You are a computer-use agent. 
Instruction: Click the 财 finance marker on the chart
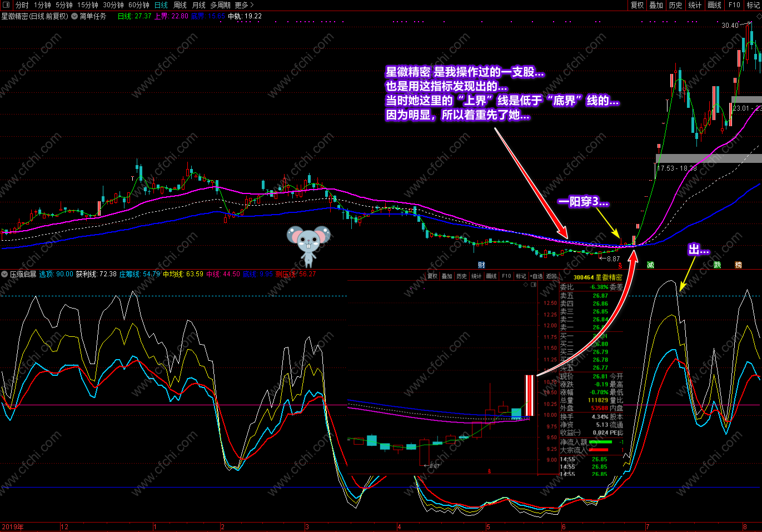click(481, 265)
